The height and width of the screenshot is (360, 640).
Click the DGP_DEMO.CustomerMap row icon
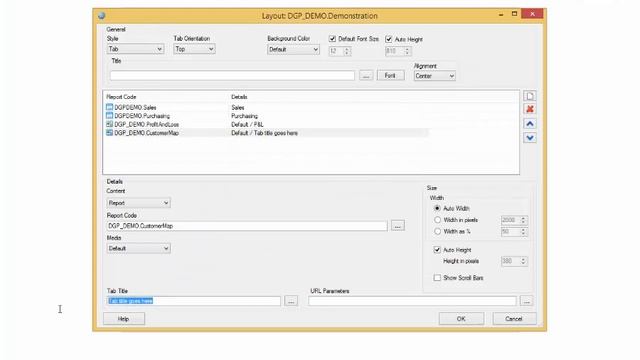point(109,133)
